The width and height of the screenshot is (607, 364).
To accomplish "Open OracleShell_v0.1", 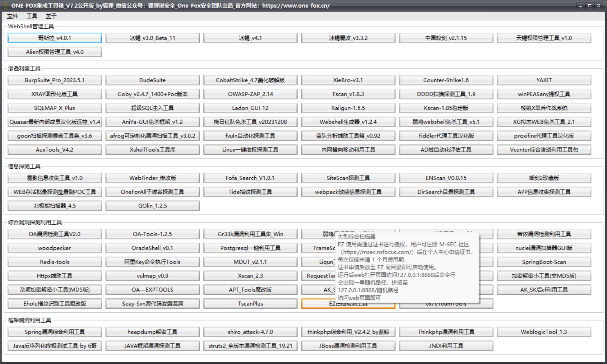I will click(x=153, y=248).
